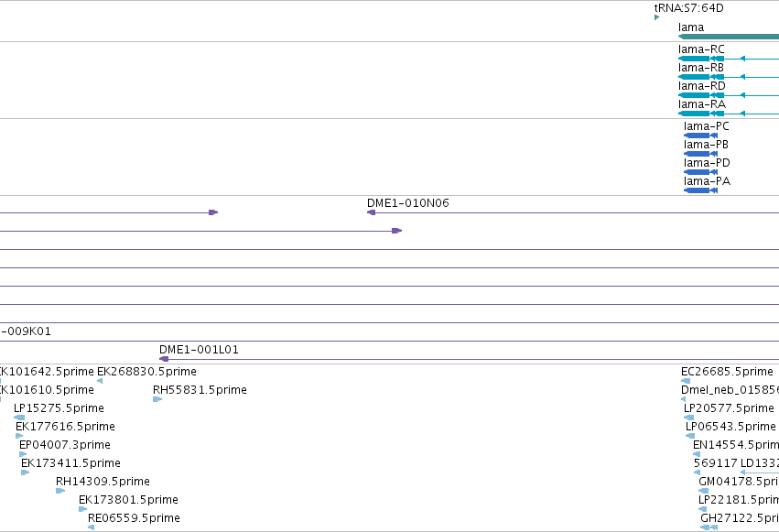Click the EK173411.5prime label
The height and width of the screenshot is (532, 779).
point(71,463)
